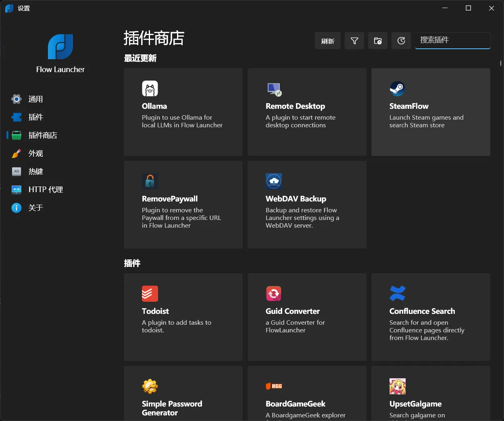The width and height of the screenshot is (504, 421).
Task: Open the Simple Password Generator title
Action: click(x=172, y=408)
